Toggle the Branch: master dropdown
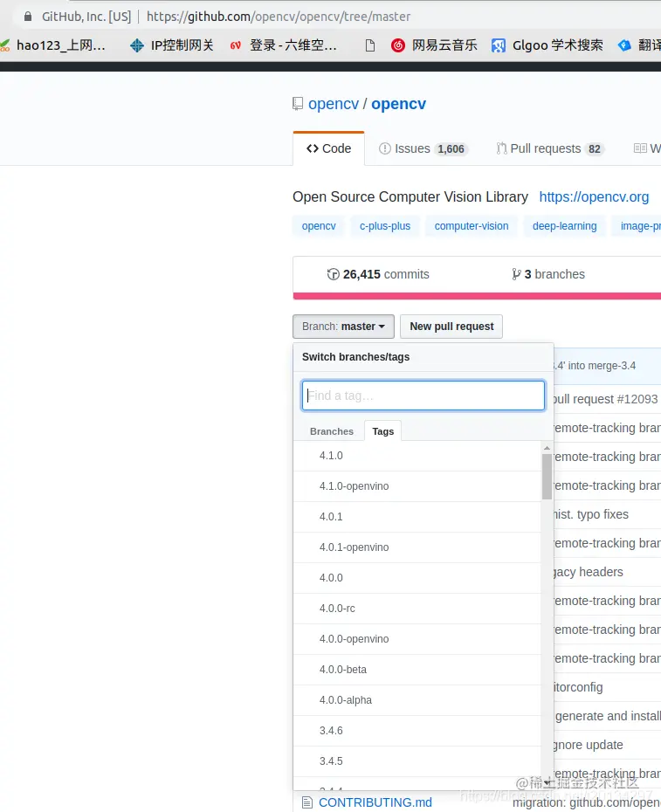 [x=343, y=327]
